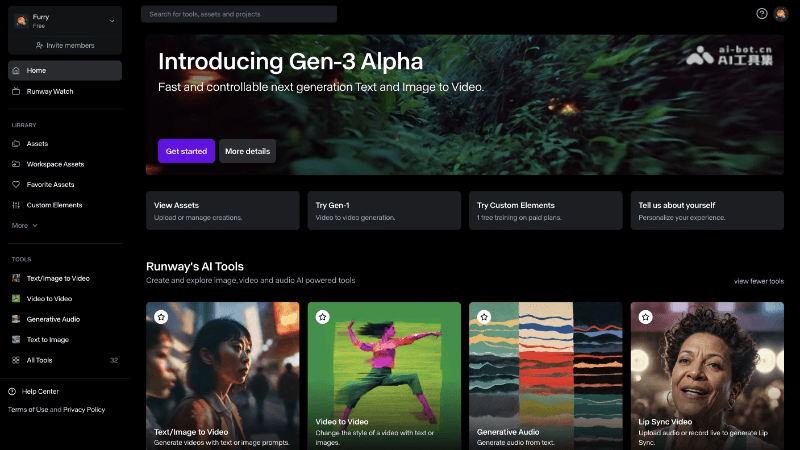Image resolution: width=800 pixels, height=450 pixels.
Task: Select Home in the sidebar
Action: click(65, 70)
